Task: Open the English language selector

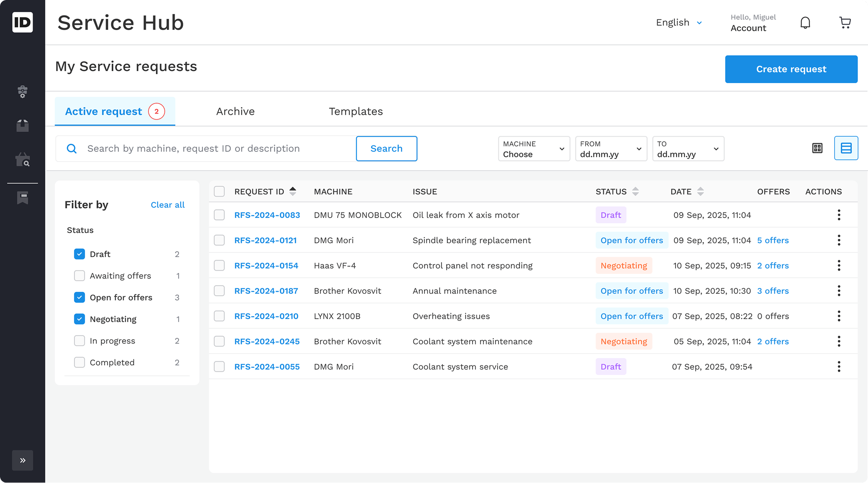Action: (x=679, y=23)
